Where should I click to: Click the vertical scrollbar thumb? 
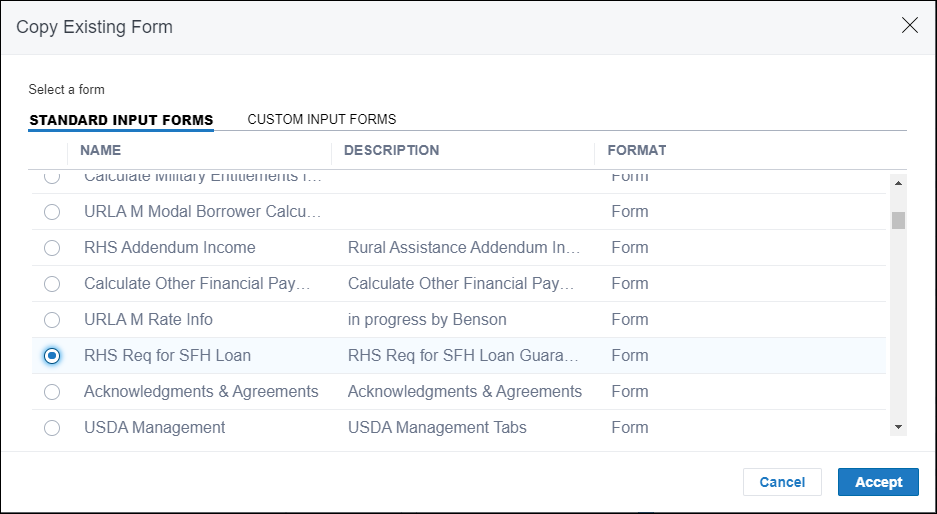point(898,220)
